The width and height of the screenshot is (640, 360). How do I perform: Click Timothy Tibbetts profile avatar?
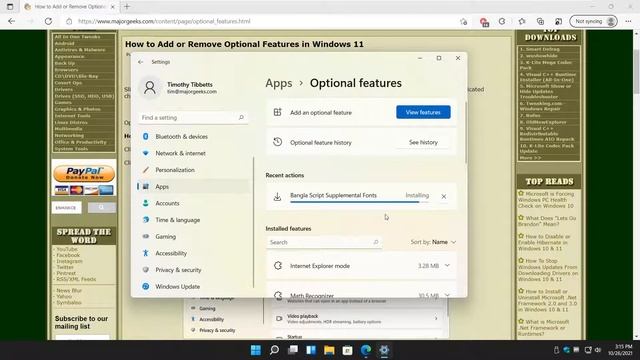(150, 88)
